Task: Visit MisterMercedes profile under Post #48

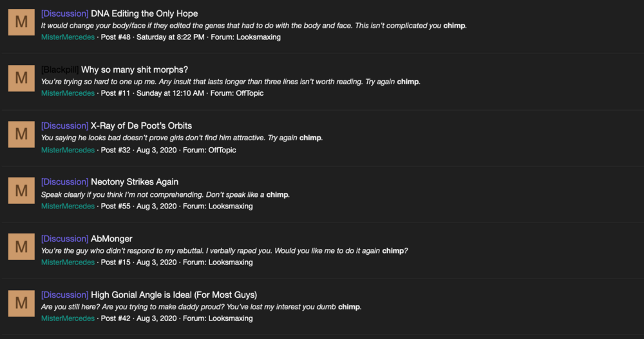Action: 68,37
